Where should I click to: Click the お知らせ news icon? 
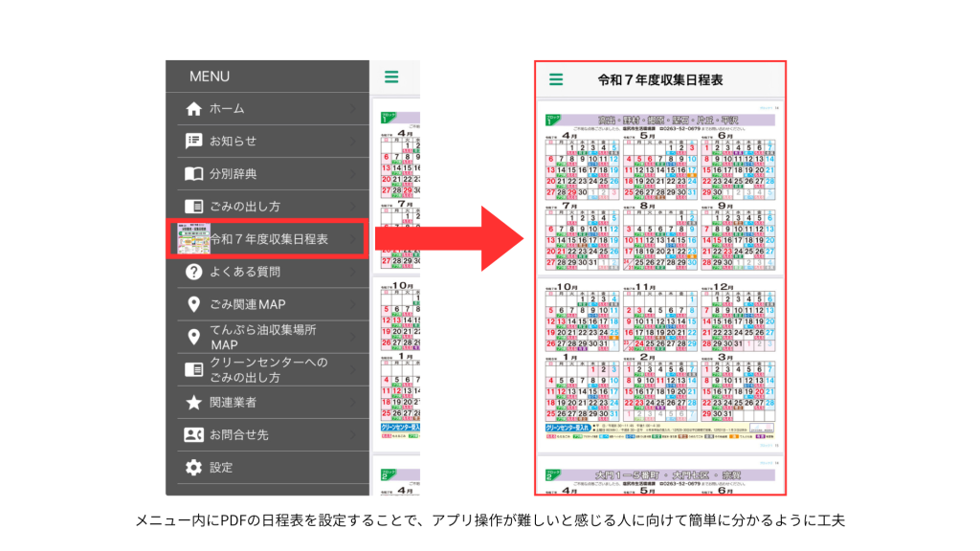pyautogui.click(x=193, y=142)
